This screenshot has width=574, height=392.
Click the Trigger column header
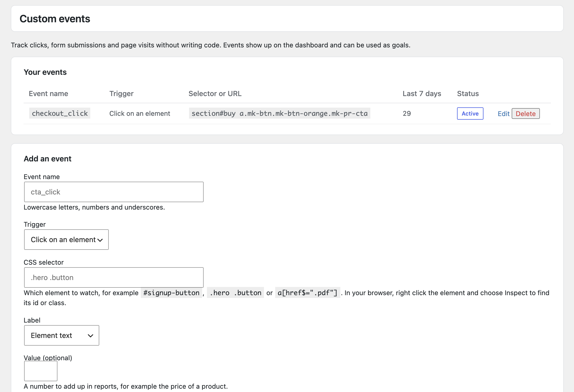(122, 94)
